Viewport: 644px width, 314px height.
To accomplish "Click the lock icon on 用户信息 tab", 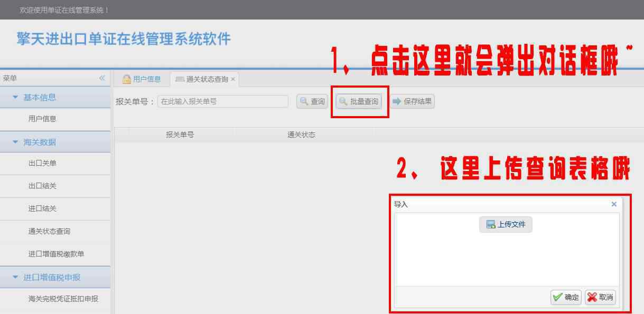I will point(126,79).
